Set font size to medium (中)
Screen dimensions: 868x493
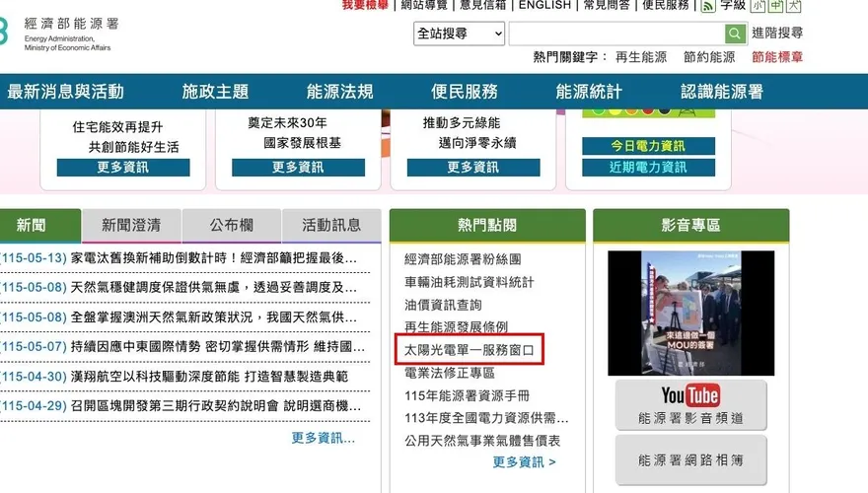coord(775,6)
